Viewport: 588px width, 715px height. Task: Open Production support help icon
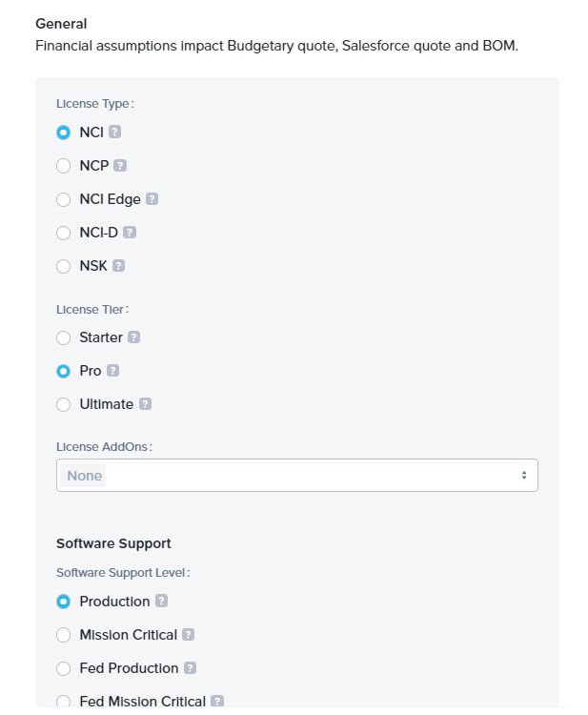162,602
